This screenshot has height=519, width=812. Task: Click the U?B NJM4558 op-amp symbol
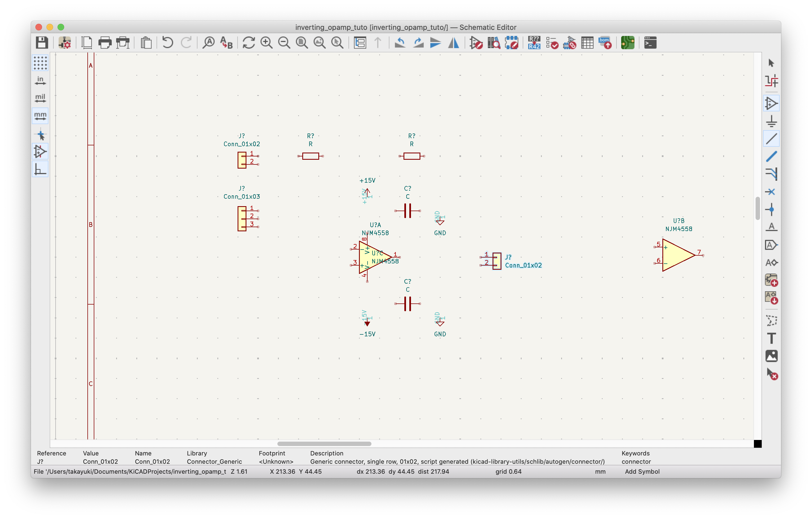678,255
